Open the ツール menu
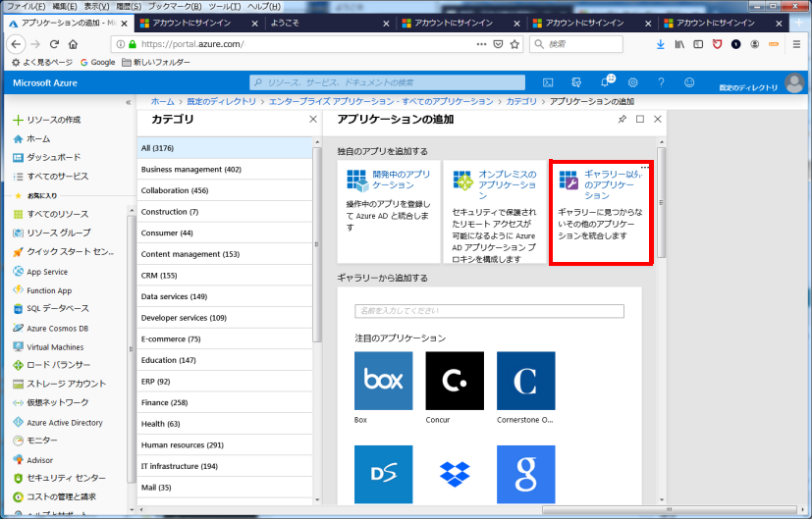Viewport: 812px width, 519px height. point(225,6)
